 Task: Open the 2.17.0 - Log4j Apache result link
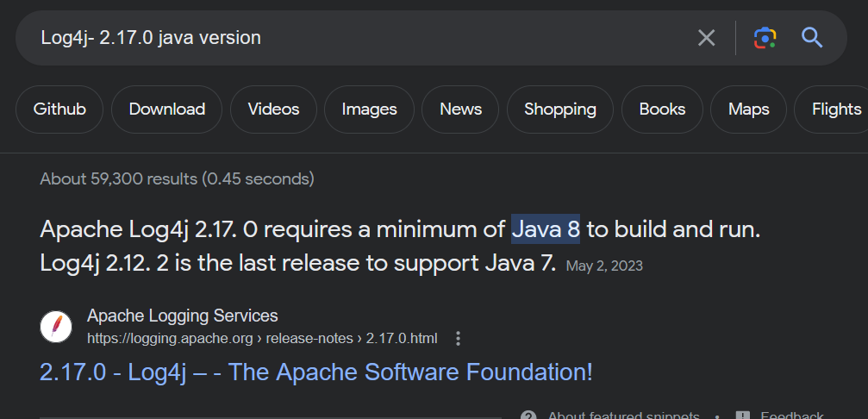coord(315,372)
